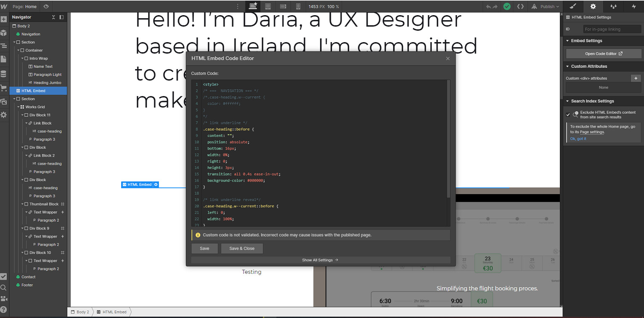The width and height of the screenshot is (644, 318).
Task: Click the Open Code Editor button
Action: click(x=603, y=53)
